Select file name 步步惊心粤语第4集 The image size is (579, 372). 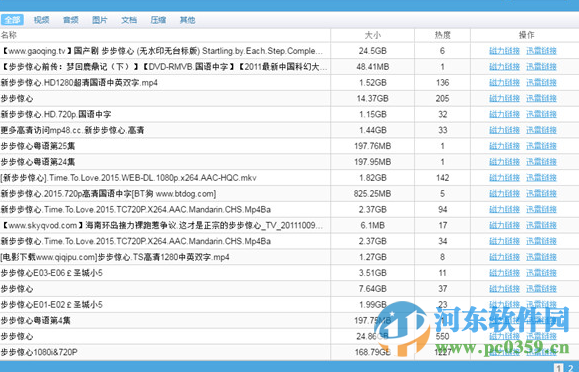36,321
